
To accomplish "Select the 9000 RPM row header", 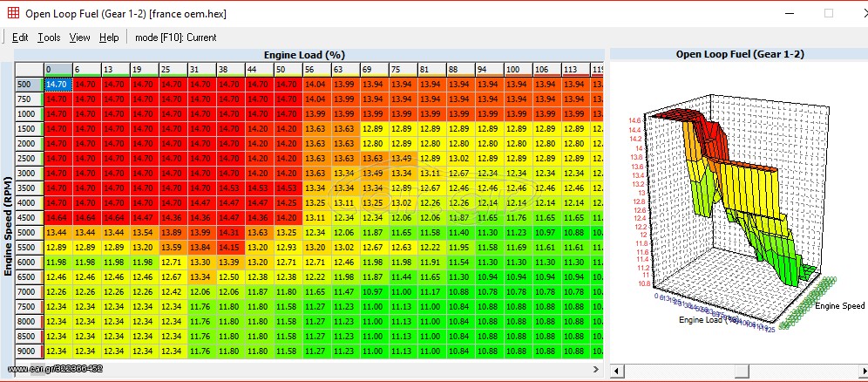I will coord(30,351).
